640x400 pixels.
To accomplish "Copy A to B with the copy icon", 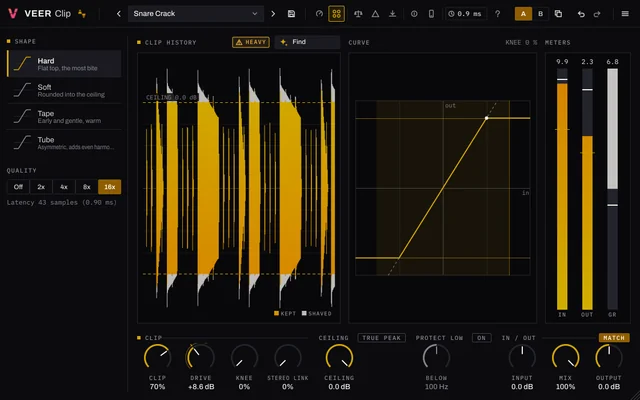I will [558, 14].
